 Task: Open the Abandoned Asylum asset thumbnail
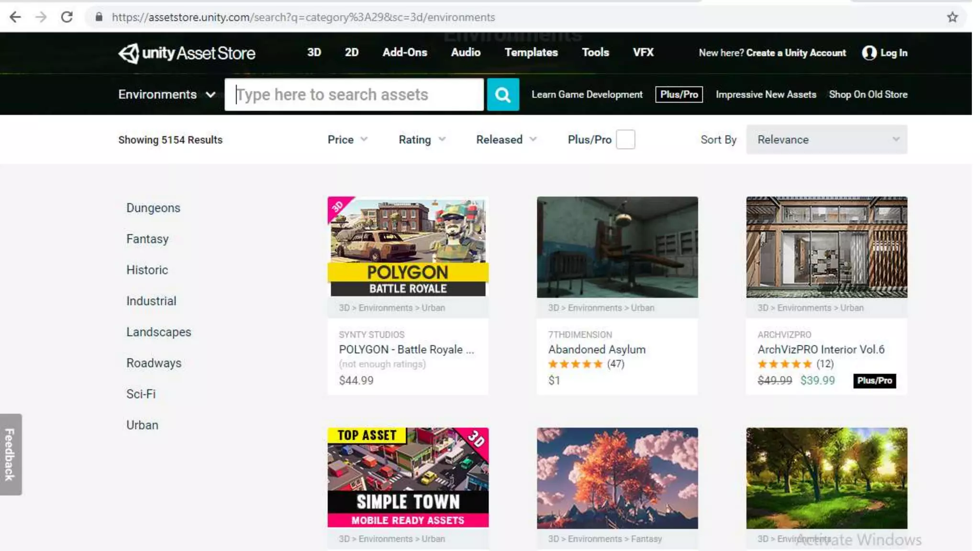click(x=617, y=247)
